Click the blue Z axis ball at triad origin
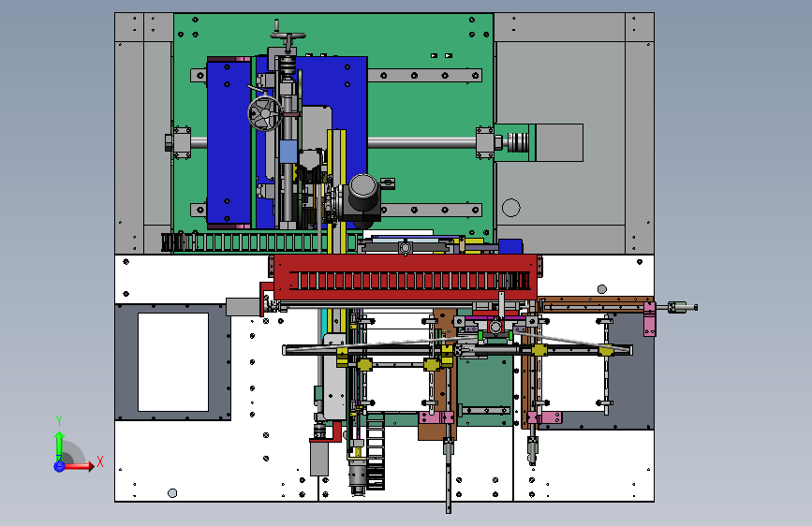 [x=59, y=466]
